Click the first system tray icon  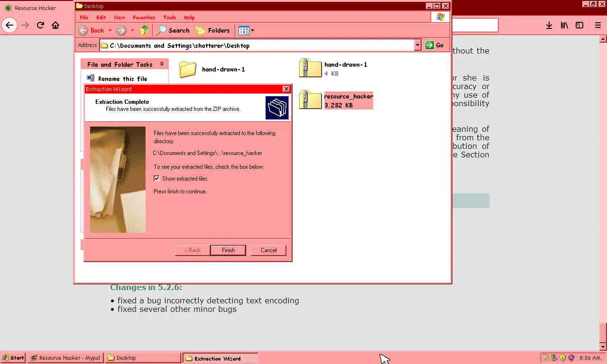545,358
